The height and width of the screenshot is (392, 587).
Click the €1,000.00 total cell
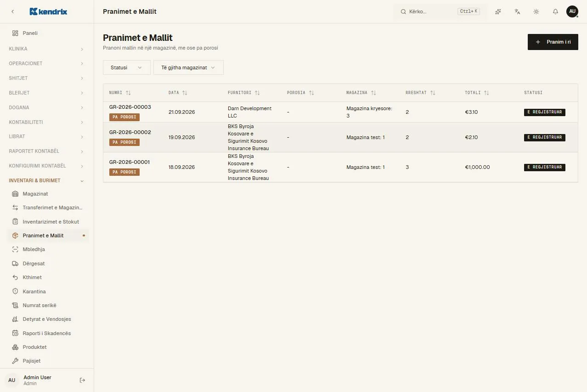[x=477, y=167]
